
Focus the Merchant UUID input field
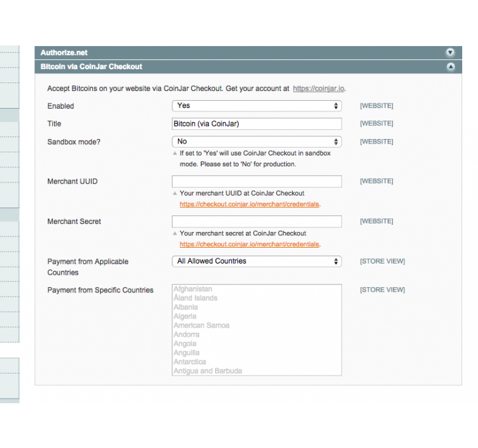click(x=256, y=181)
